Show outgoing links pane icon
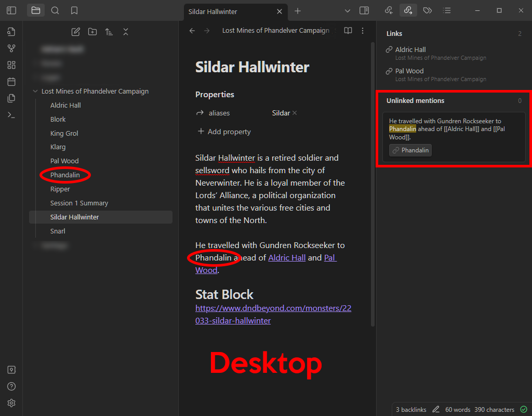Screen dimensions: 532x416 tap(408, 10)
